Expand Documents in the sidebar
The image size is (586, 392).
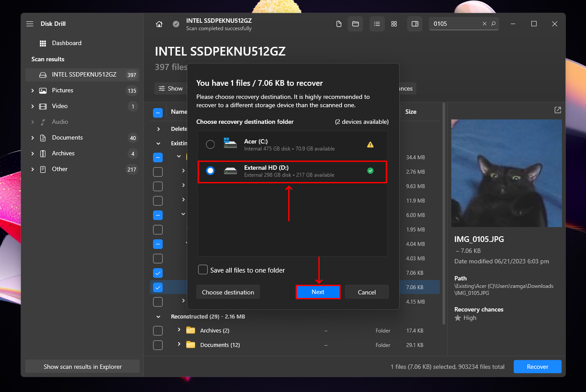(32, 138)
